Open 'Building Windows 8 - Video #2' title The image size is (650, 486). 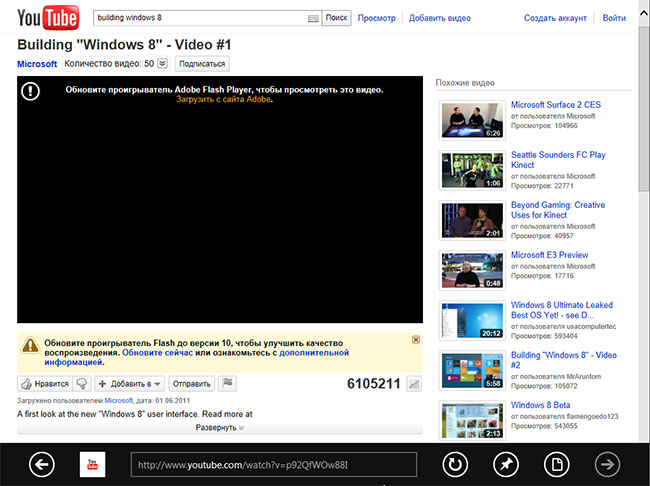click(x=564, y=360)
